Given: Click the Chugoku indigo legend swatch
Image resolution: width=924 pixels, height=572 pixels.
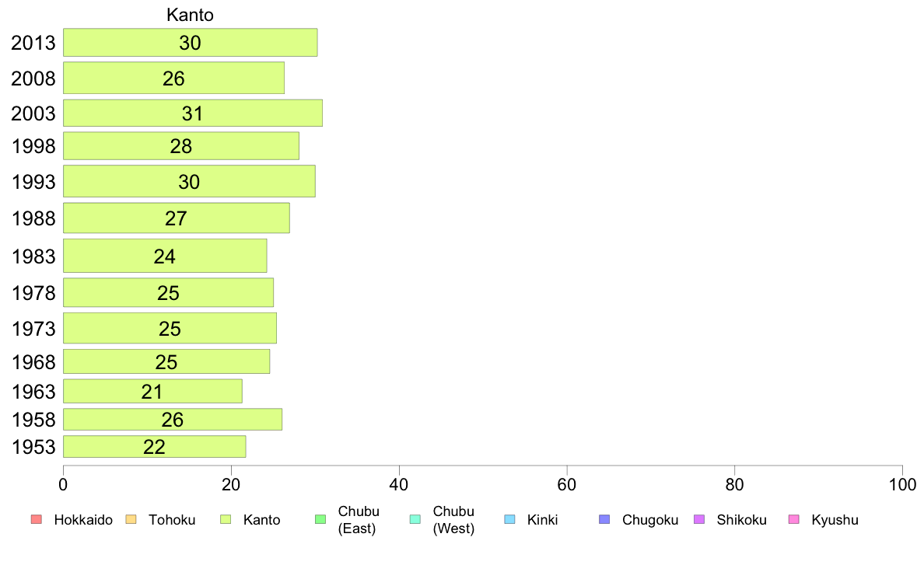Looking at the screenshot, I should (604, 520).
